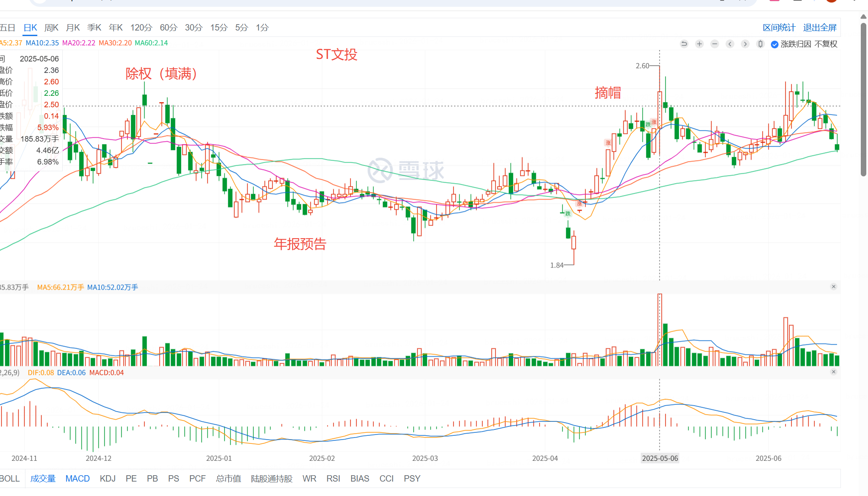Click the 区间统计 link
The width and height of the screenshot is (868, 496).
(x=779, y=28)
